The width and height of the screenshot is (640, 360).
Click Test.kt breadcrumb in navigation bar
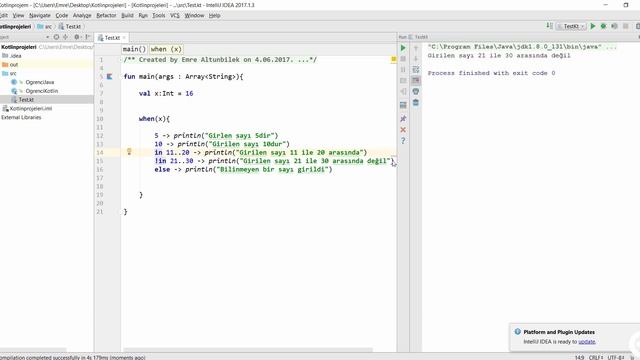point(70,27)
